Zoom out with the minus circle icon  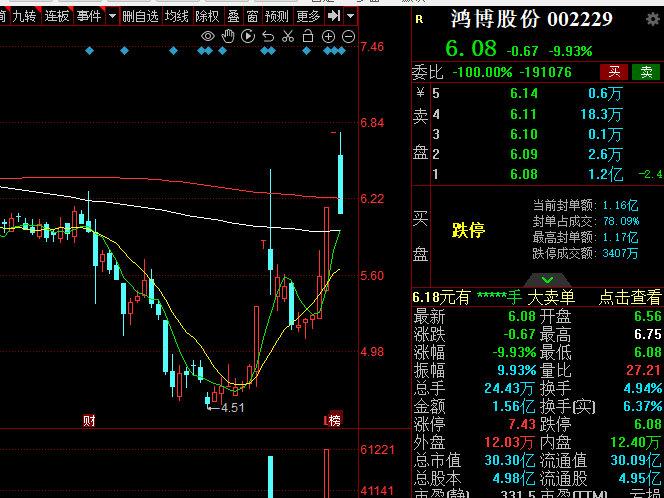point(348,37)
